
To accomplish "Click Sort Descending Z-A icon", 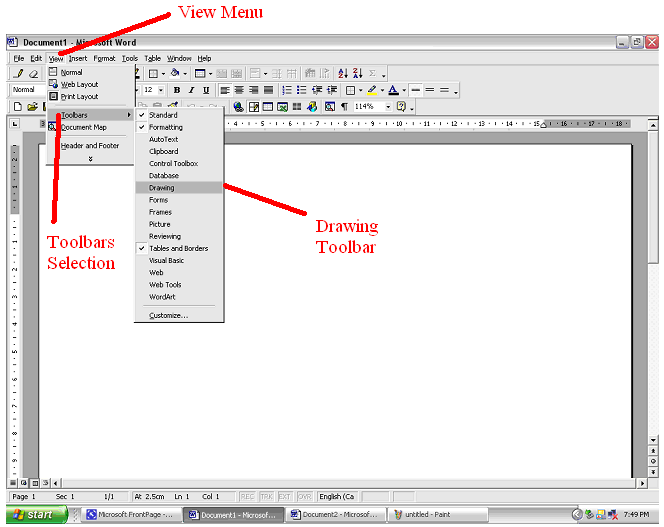I will pyautogui.click(x=358, y=74).
